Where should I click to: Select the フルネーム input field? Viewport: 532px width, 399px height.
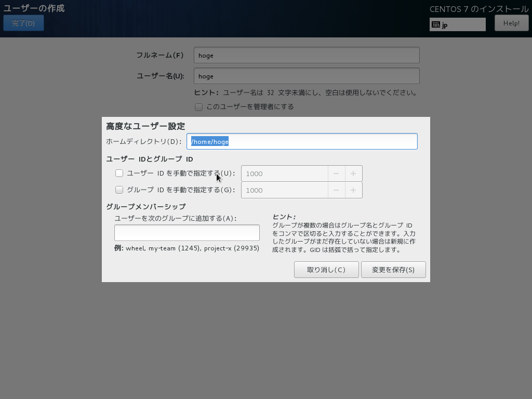307,55
